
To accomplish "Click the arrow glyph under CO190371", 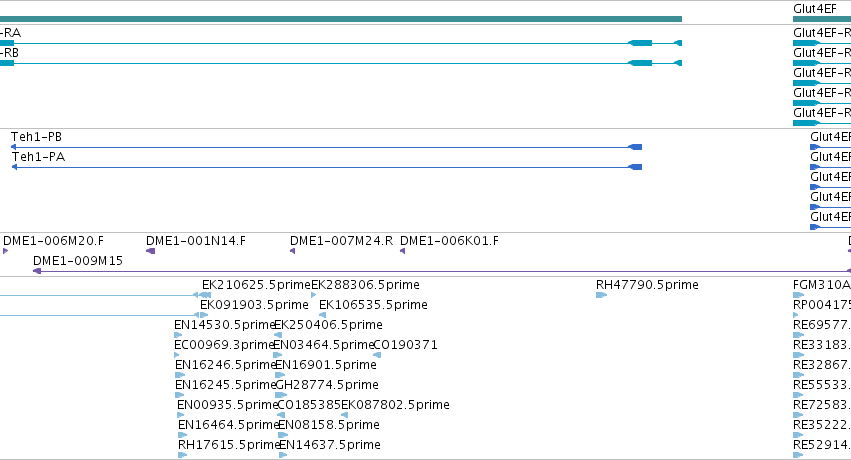I will click(377, 355).
